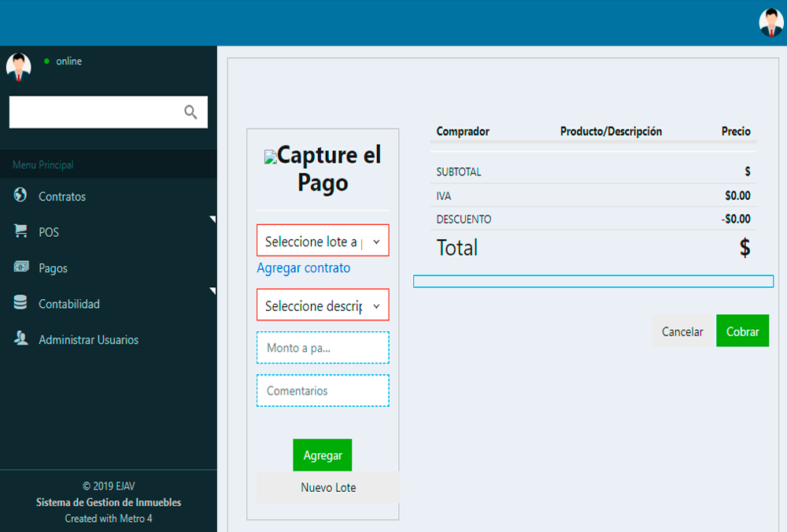Click the sidebar profile avatar
787x532 pixels.
click(19, 66)
